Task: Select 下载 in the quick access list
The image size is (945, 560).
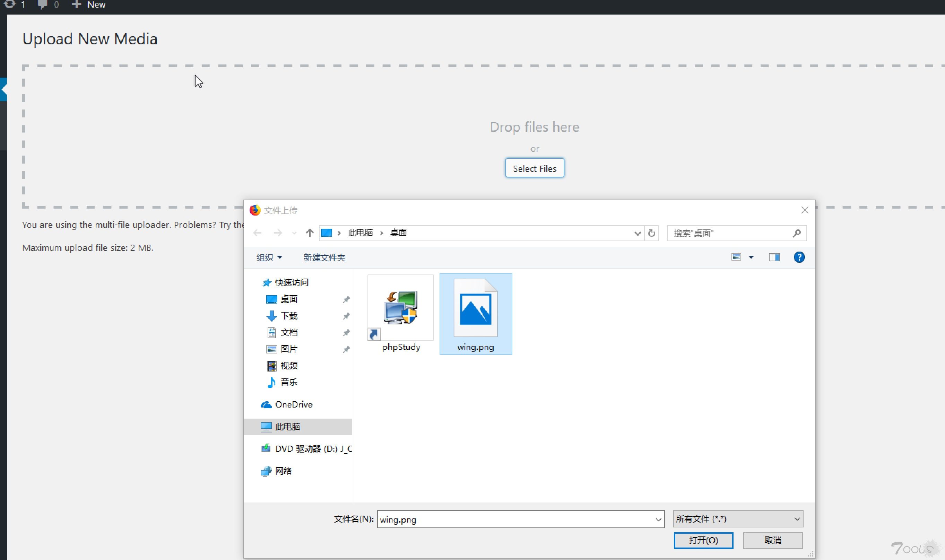Action: pos(289,315)
